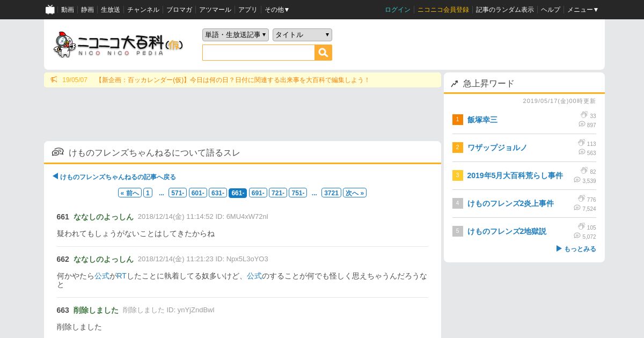Screen dimensions: 644x338
Task: Expand the メニュー▼ menu
Action: 583,10
